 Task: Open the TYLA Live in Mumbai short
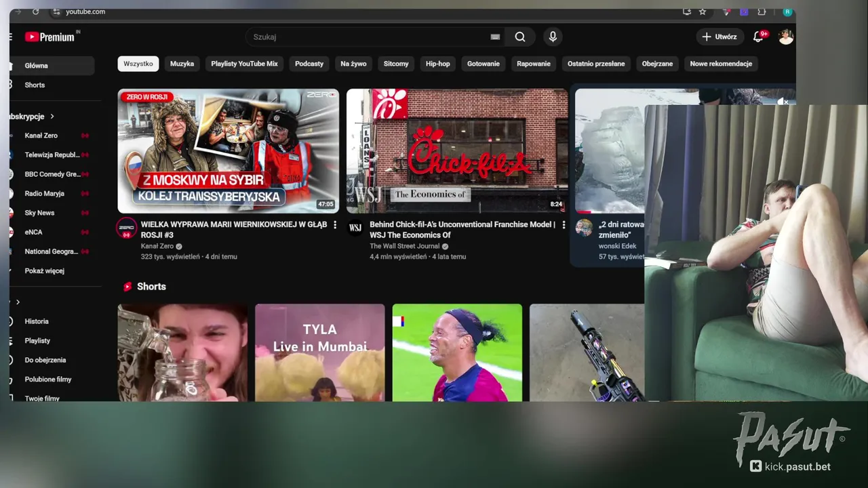[x=320, y=352]
